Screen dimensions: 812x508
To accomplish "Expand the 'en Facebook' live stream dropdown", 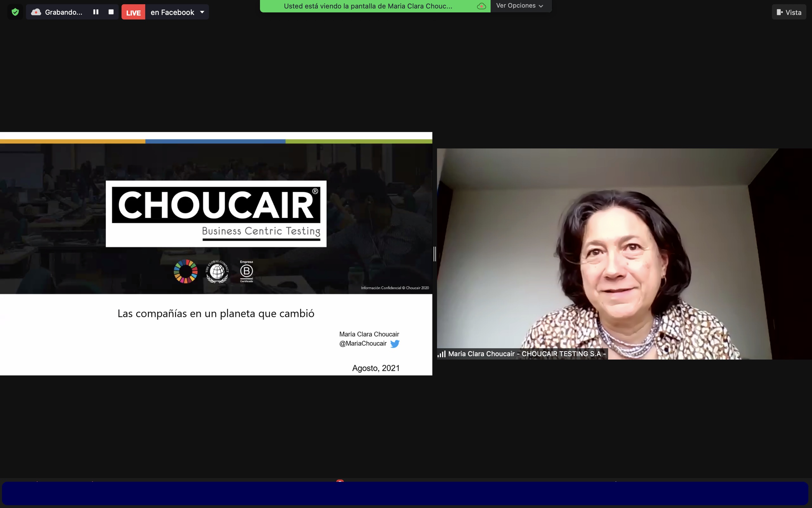I will click(202, 12).
